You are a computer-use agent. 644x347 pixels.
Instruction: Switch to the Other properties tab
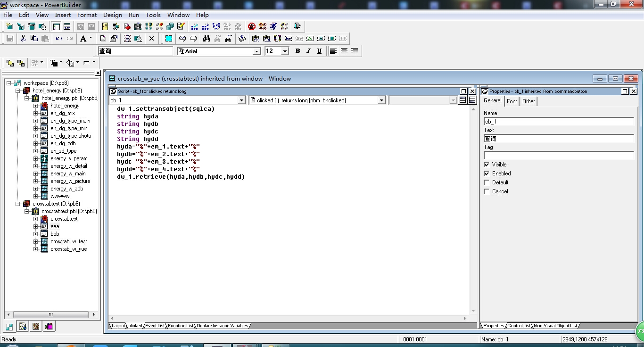(x=528, y=101)
